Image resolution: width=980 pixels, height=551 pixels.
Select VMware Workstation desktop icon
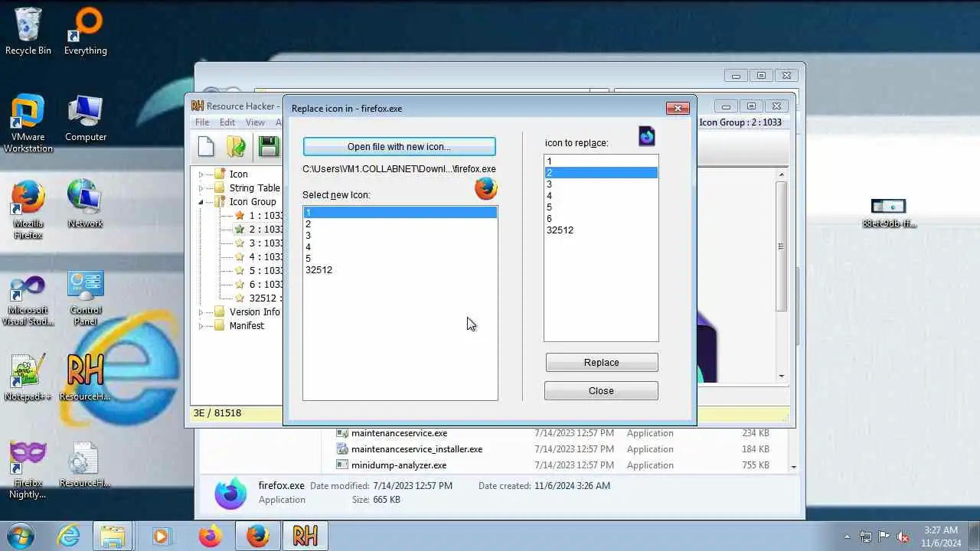pyautogui.click(x=28, y=123)
